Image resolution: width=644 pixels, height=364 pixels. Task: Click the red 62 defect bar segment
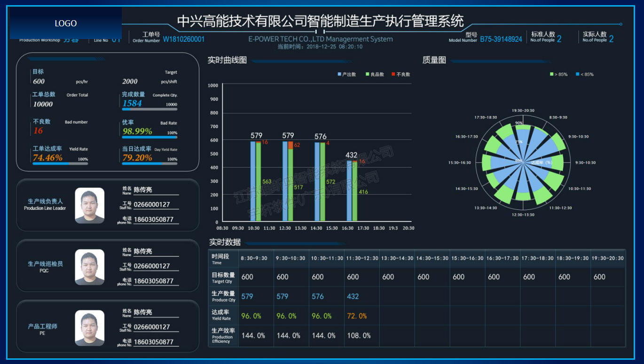click(291, 145)
